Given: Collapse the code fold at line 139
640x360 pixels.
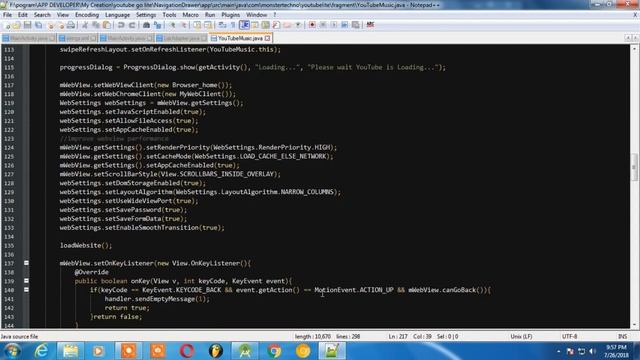Looking at the screenshot, I should point(26,281).
